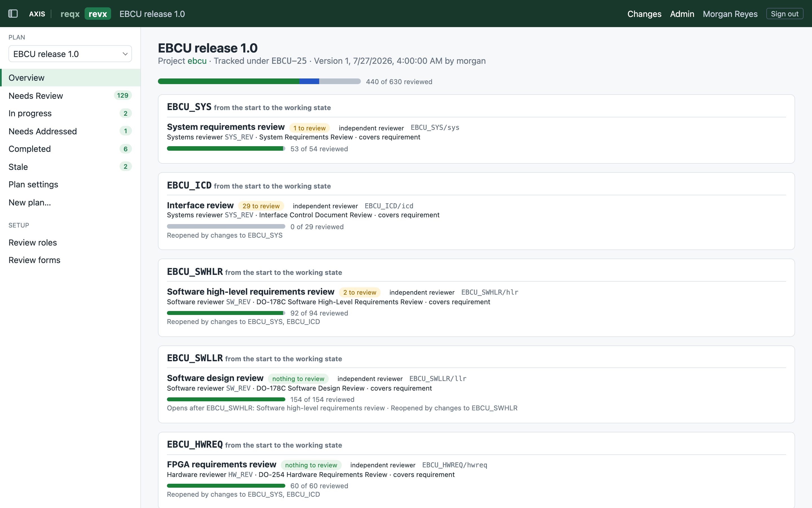Click the '1 to review' badge
The image size is (812, 508).
click(x=309, y=128)
